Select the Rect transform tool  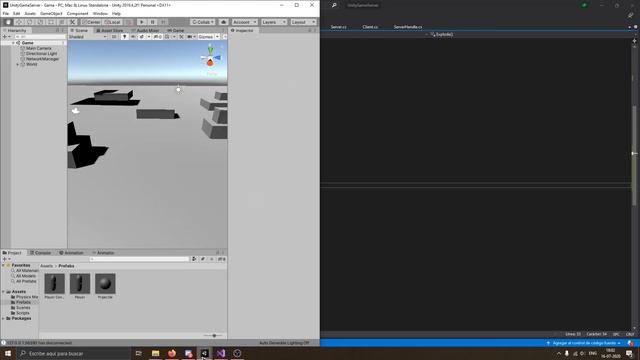pyautogui.click(x=51, y=22)
